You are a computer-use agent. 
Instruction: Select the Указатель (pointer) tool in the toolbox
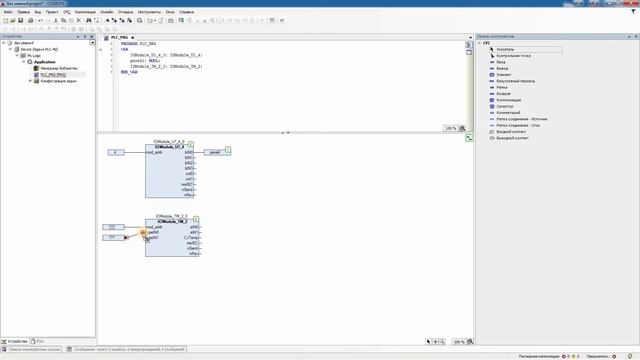click(505, 49)
